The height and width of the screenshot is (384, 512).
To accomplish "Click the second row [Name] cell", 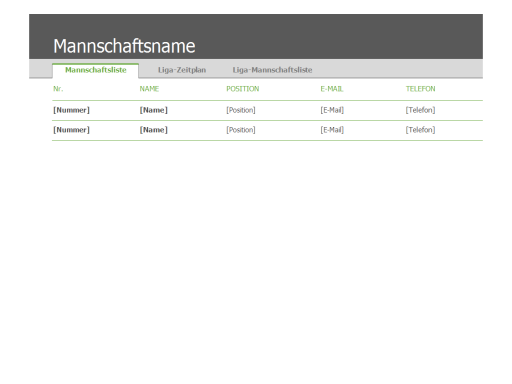I will pos(154,130).
